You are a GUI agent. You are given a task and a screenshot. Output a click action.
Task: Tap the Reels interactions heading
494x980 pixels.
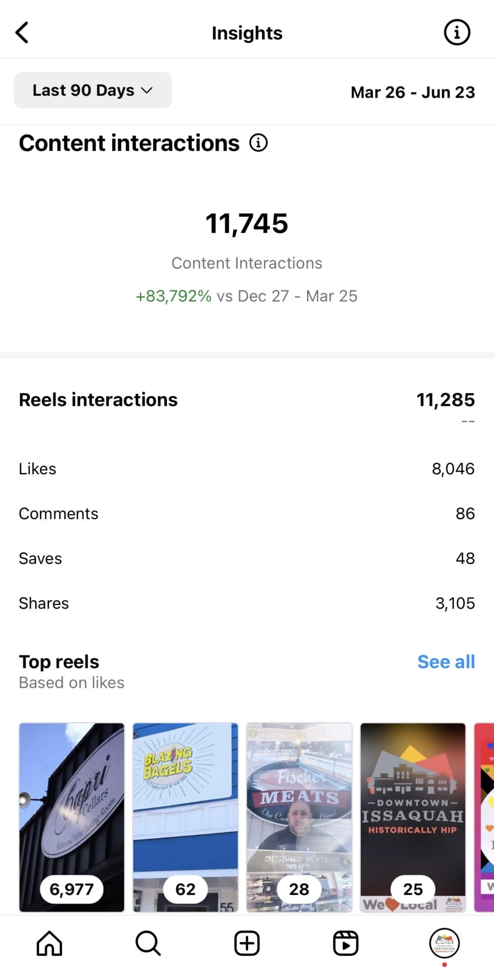coord(98,400)
